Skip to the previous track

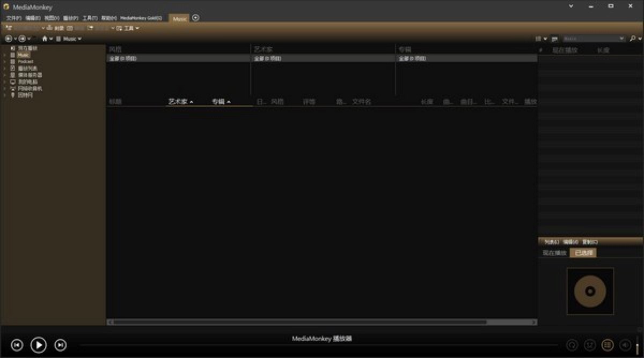click(17, 345)
